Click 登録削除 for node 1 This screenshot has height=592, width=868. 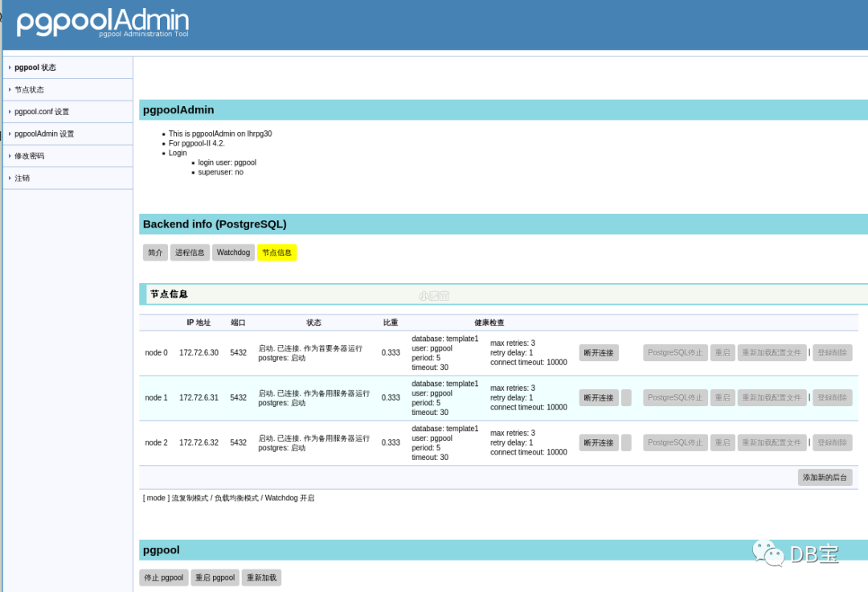pos(832,397)
